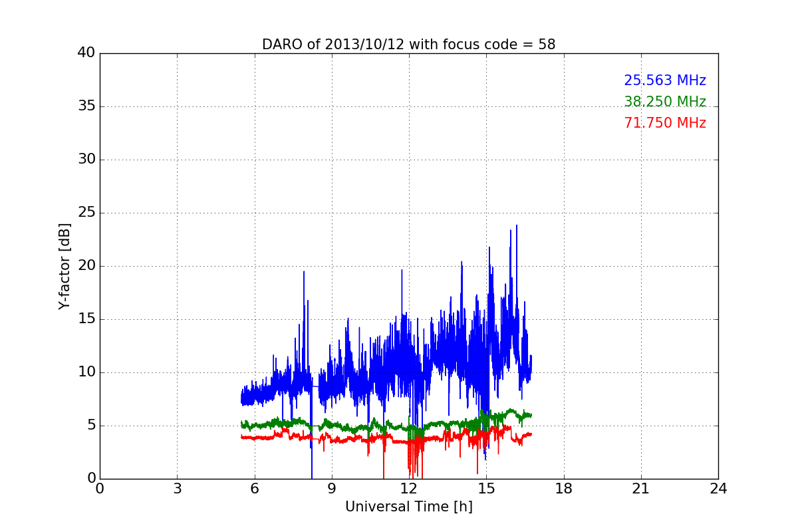Viewport: 798px width, 532px height.
Task: Click the x-axis tick label 21
Action: (x=641, y=489)
